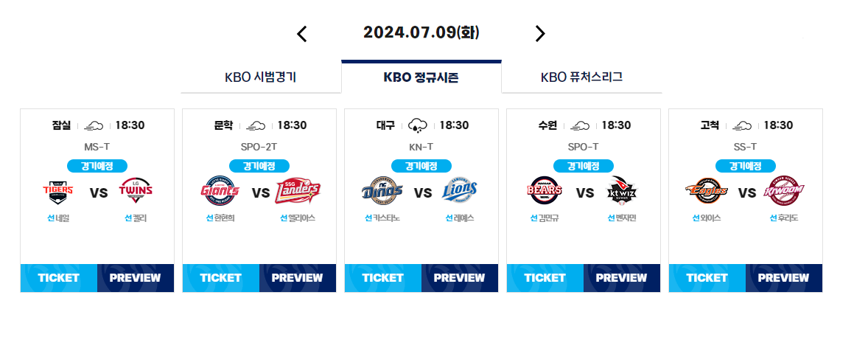Click the KIA Tigers team logo
868x340 pixels.
pyautogui.click(x=58, y=192)
